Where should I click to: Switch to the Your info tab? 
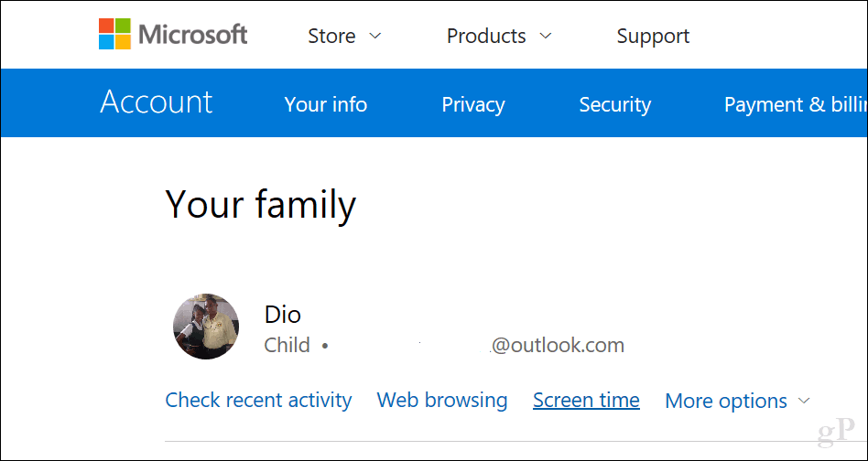326,104
